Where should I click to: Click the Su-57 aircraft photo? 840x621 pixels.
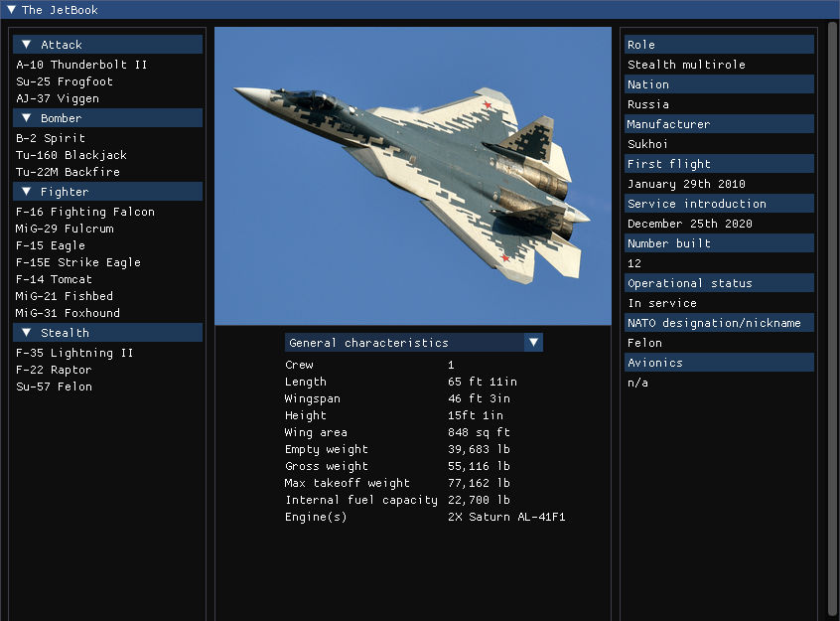413,177
